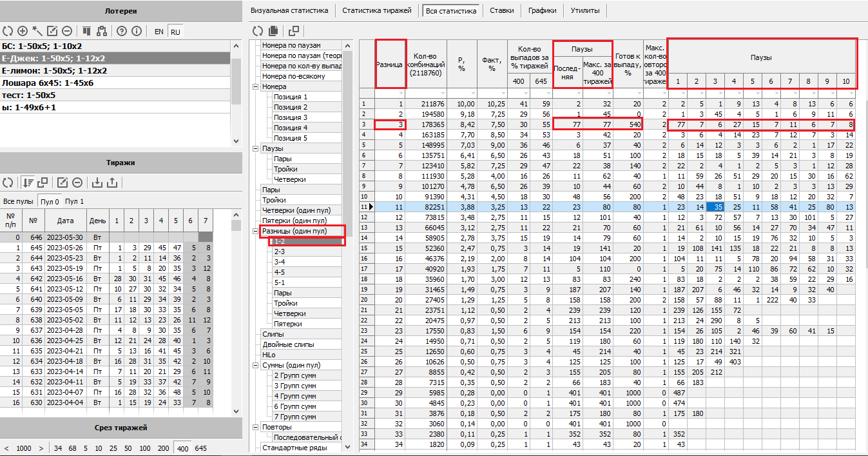Set draw slice to 400
The image size is (868, 456).
[183, 448]
